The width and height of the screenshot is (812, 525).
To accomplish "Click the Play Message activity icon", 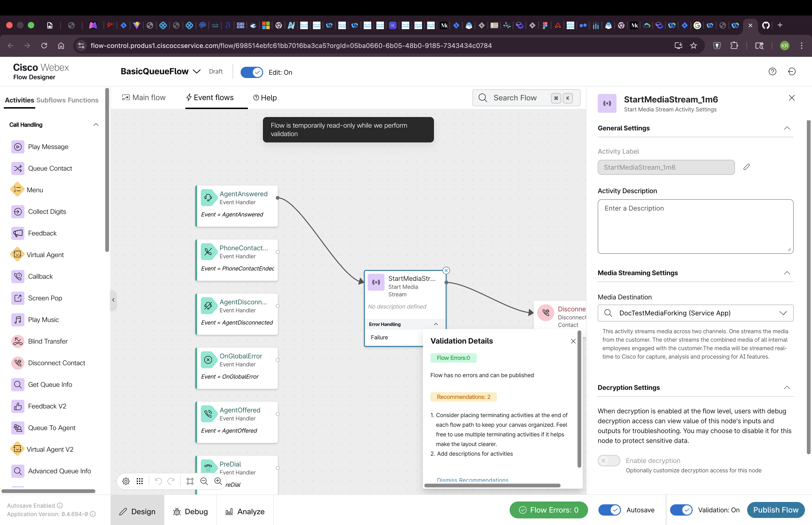I will pyautogui.click(x=18, y=147).
